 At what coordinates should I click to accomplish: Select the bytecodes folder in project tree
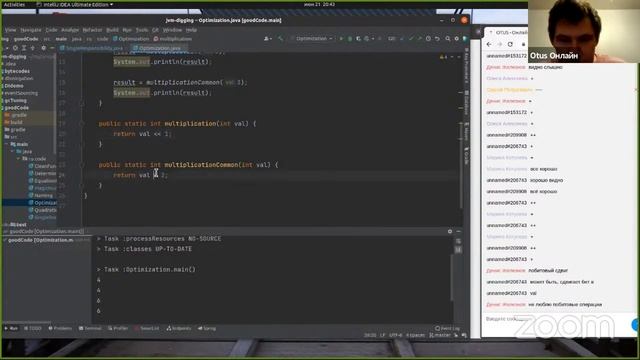coord(17,71)
